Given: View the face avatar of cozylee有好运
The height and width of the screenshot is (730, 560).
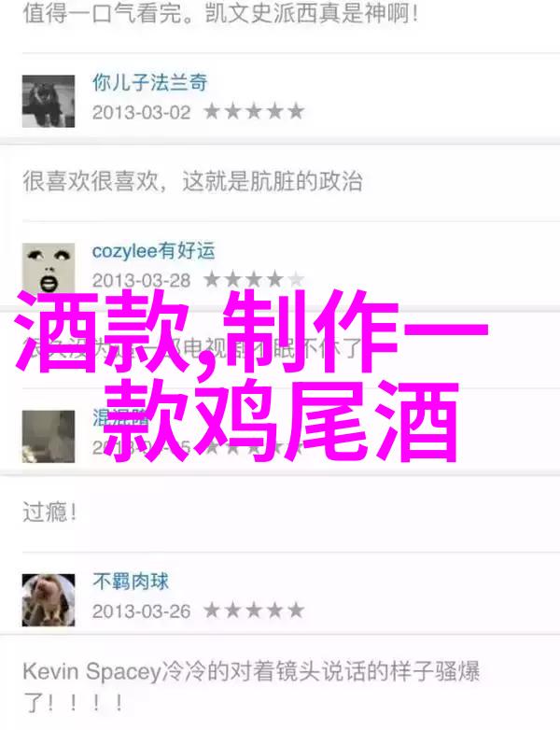Looking at the screenshot, I should 49,269.
